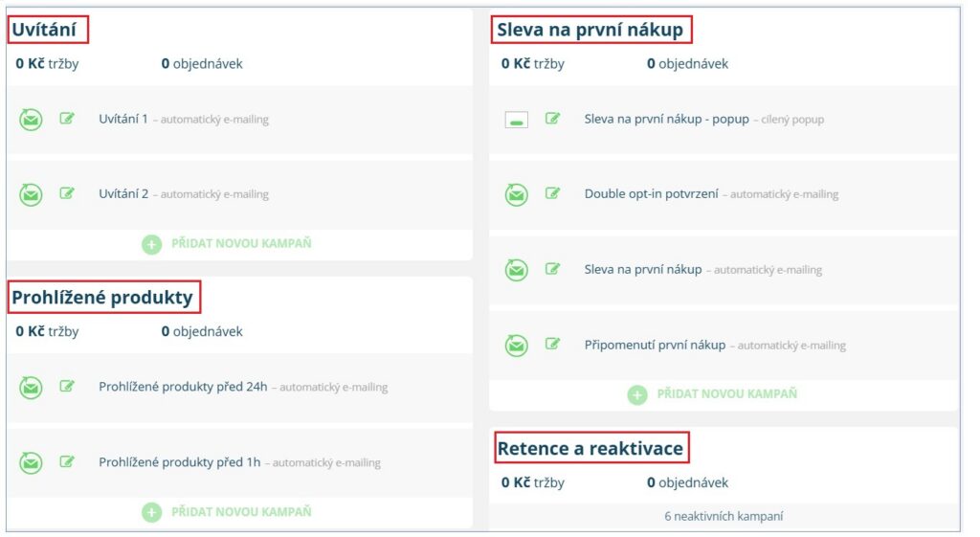The image size is (980, 537).
Task: Edit the Prohlížené produkty před 24h campaign
Action: [x=67, y=387]
